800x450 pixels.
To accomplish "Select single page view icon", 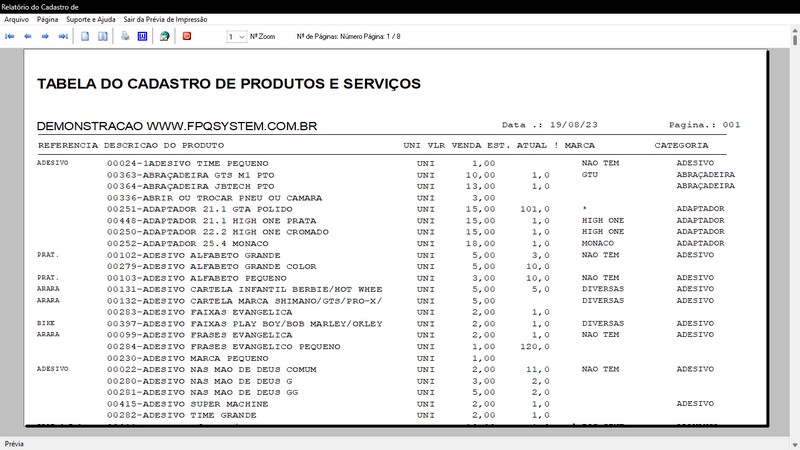I will 86,36.
